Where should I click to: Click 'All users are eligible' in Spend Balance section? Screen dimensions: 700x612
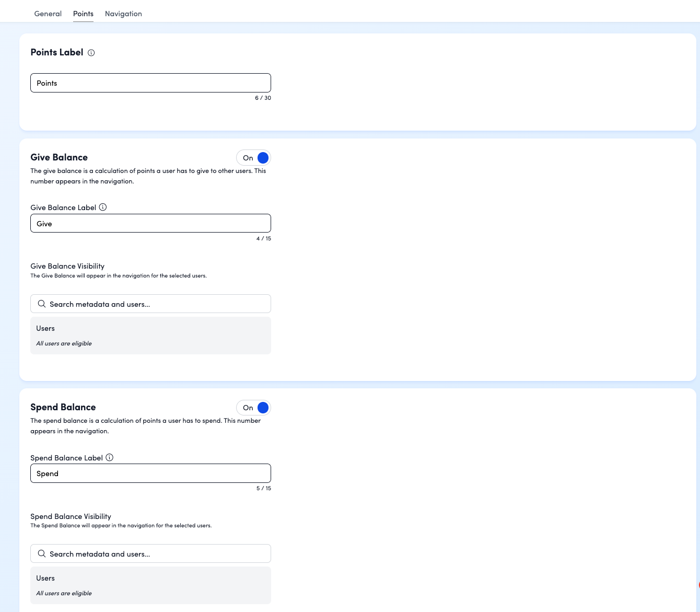(64, 593)
